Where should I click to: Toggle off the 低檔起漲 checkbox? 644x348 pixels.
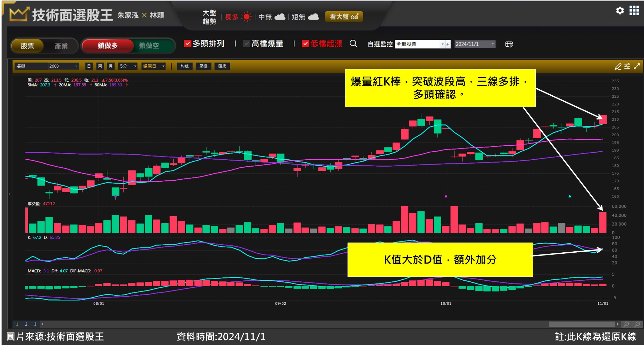pos(305,44)
